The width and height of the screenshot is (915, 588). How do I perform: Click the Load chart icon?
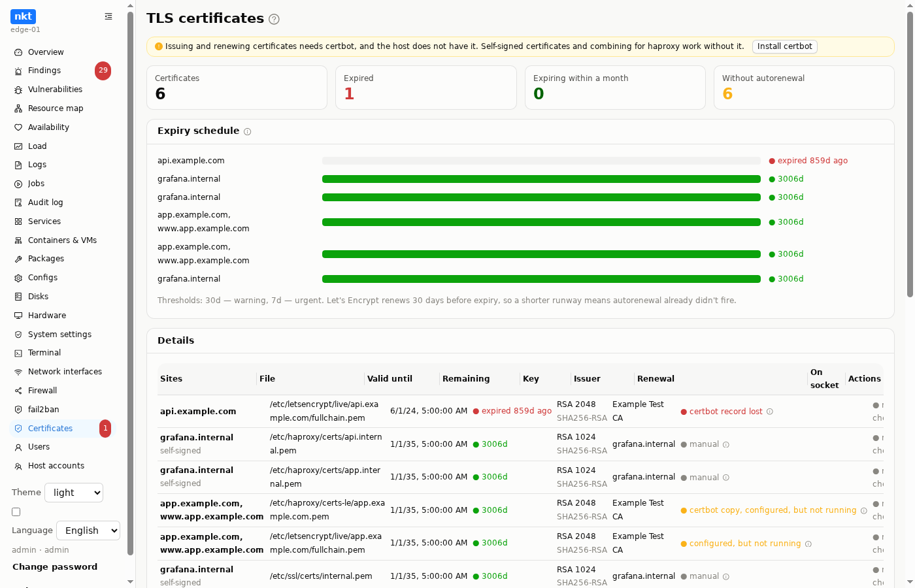(18, 146)
